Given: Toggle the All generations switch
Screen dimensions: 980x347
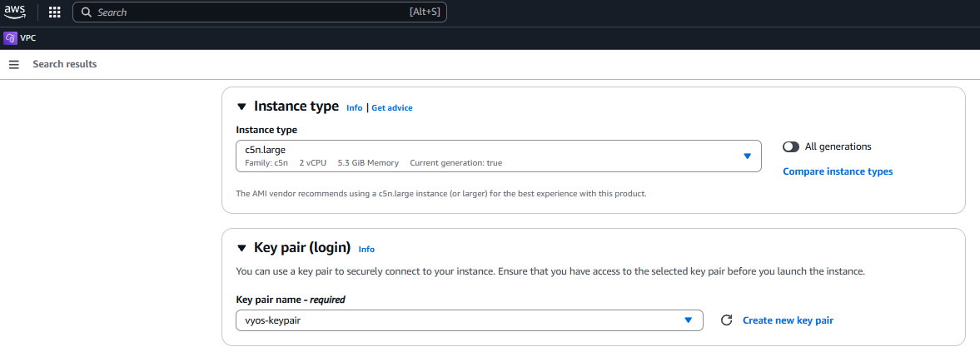Looking at the screenshot, I should 791,146.
